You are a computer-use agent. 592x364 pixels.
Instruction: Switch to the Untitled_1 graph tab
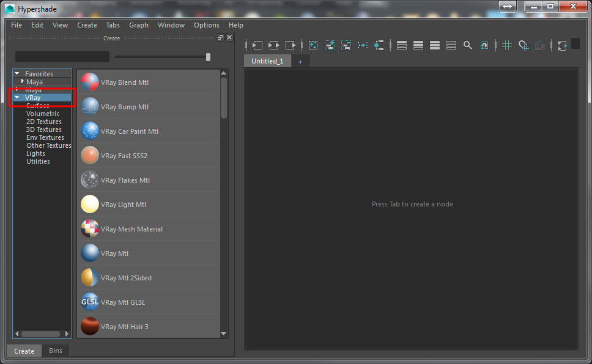click(x=267, y=61)
